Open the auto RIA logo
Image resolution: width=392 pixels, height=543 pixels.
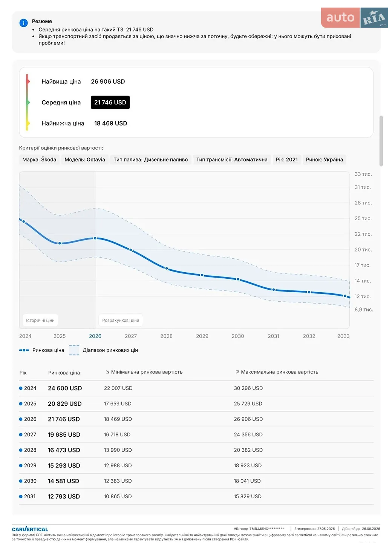click(354, 18)
